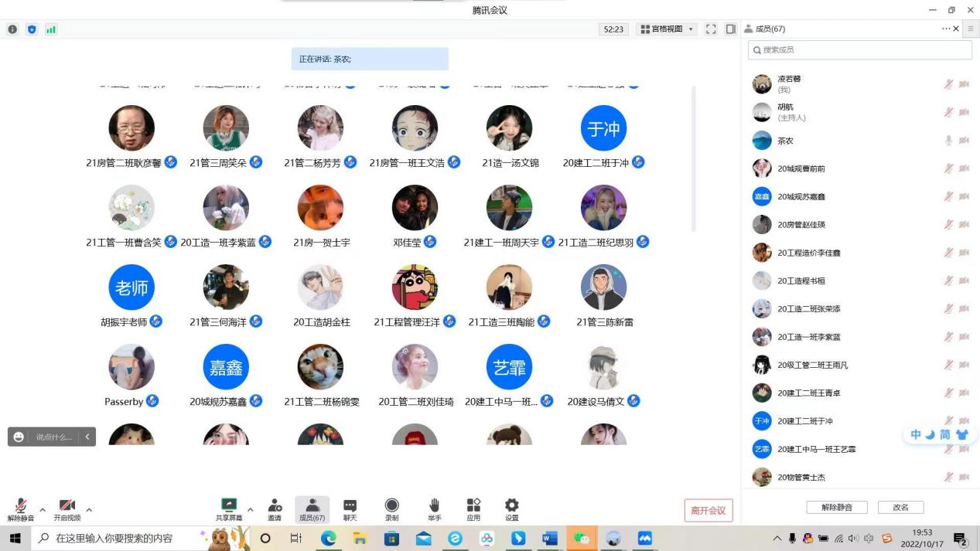Expand video options arrow beside 开启视频
This screenshot has height=551, width=980.
point(89,510)
